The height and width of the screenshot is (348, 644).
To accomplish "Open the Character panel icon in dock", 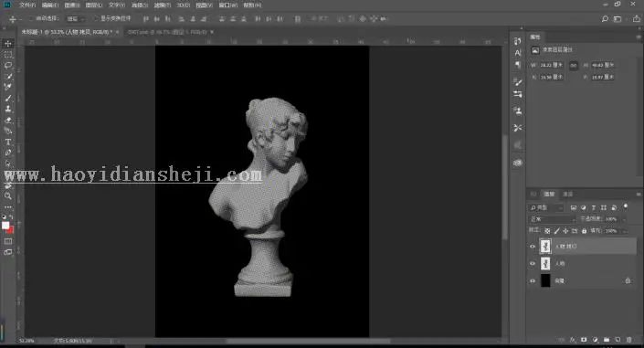I will tap(518, 53).
